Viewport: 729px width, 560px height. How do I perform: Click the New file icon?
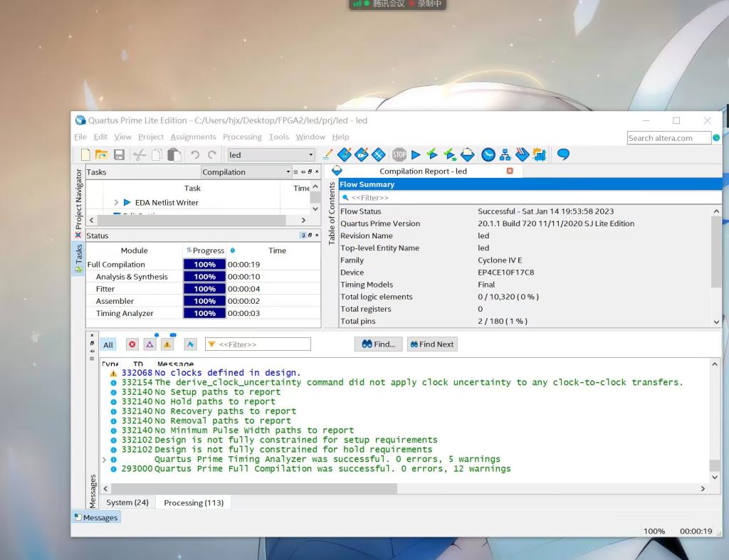coord(86,154)
